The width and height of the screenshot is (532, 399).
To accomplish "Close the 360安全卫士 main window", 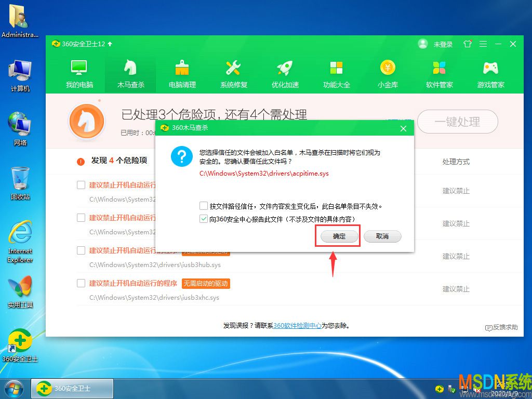I will click(x=513, y=44).
